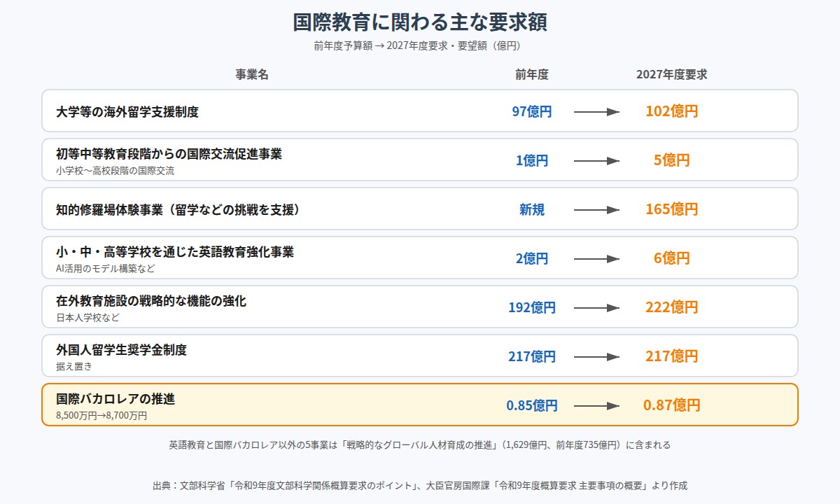Select 知的修羅場体験事業 row title

(178, 209)
